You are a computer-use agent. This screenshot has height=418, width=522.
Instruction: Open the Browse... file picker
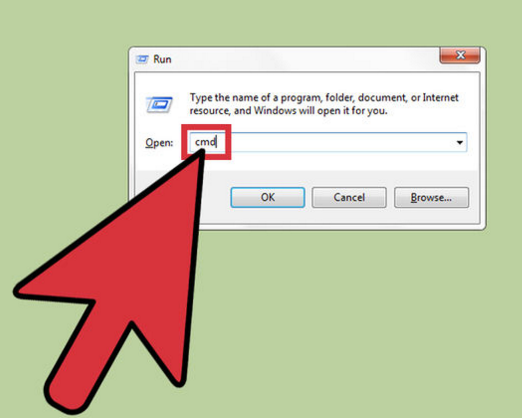coord(431,197)
